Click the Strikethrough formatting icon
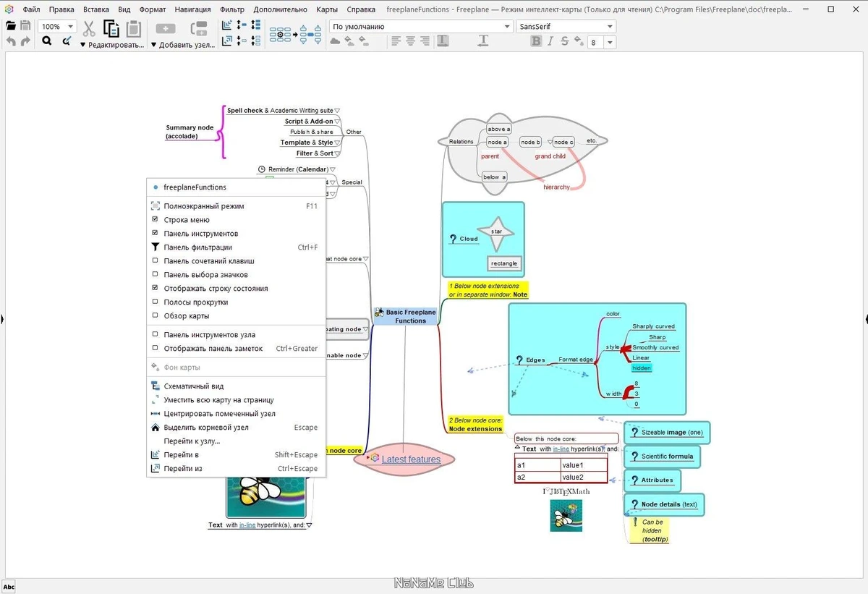868x594 pixels. 564,42
